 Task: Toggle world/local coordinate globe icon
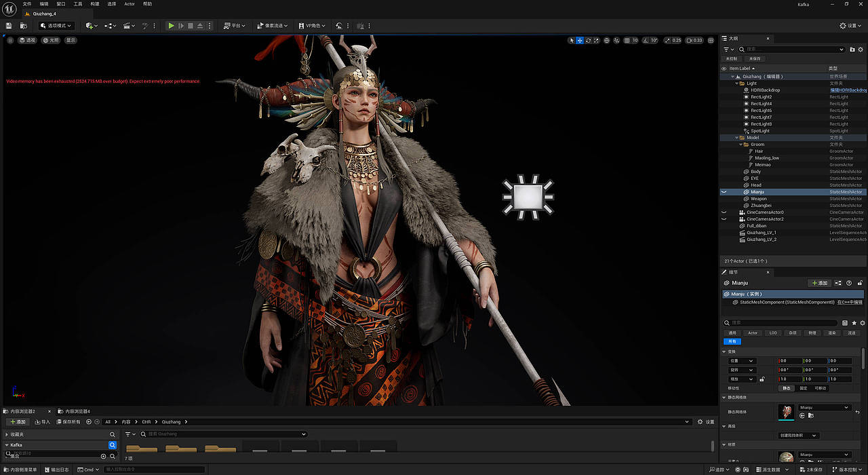point(607,40)
